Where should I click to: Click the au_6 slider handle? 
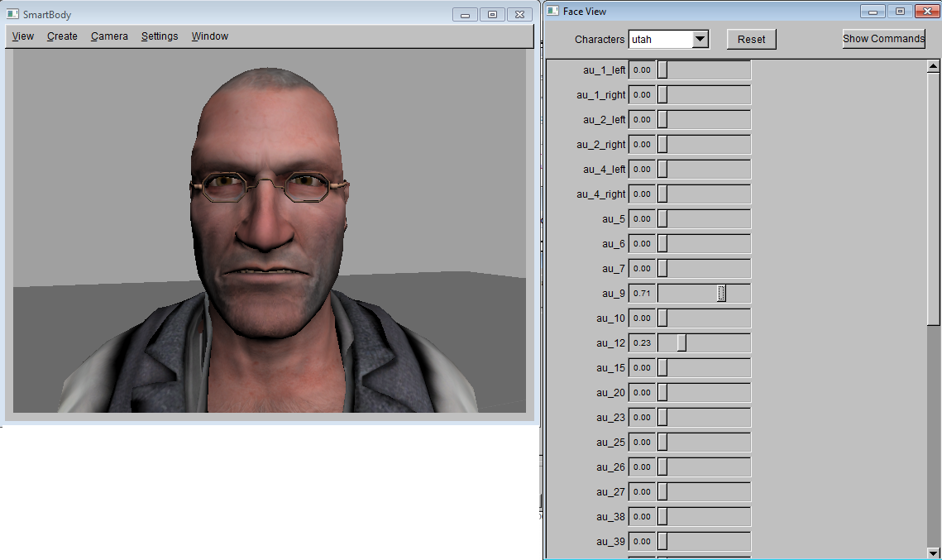tap(662, 243)
